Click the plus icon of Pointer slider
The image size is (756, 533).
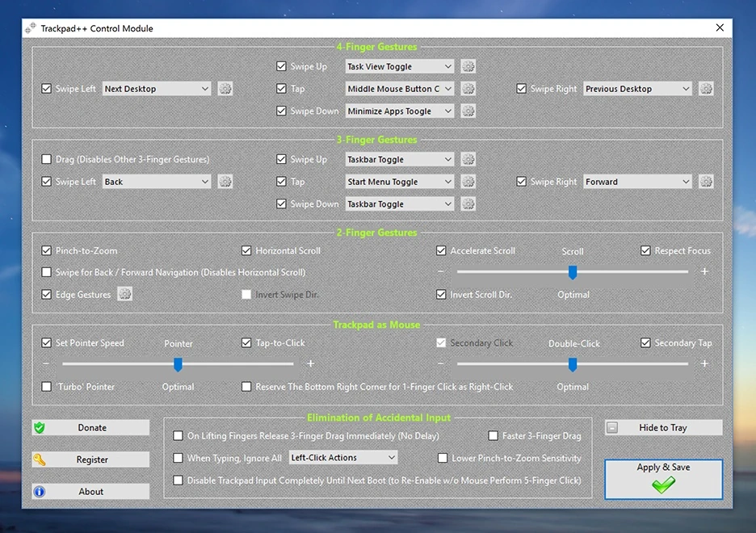click(310, 363)
